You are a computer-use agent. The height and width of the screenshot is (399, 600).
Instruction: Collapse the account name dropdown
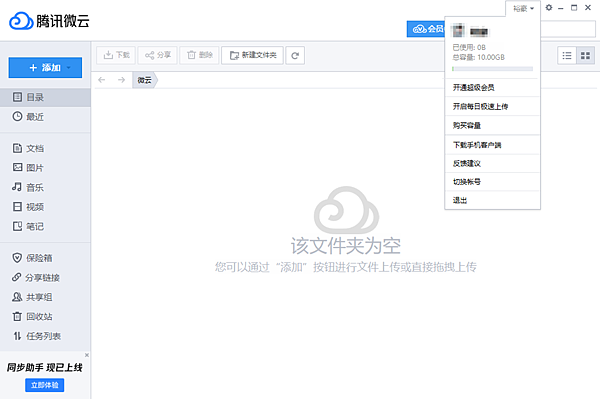click(523, 8)
